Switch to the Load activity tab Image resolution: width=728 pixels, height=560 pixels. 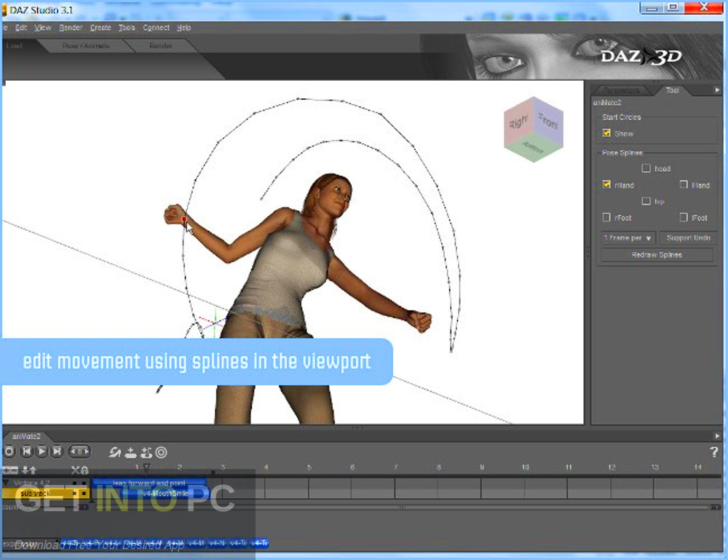[x=15, y=45]
